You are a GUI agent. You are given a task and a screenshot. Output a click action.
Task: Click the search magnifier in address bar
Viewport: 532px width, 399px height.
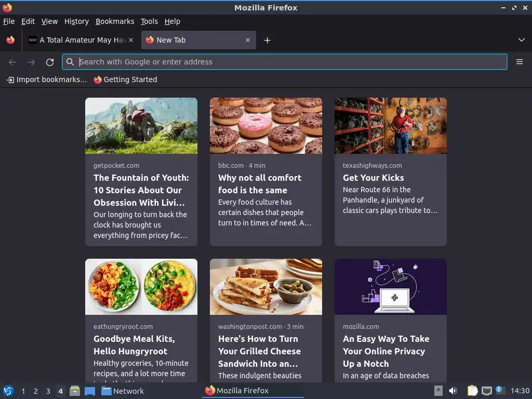(x=70, y=62)
